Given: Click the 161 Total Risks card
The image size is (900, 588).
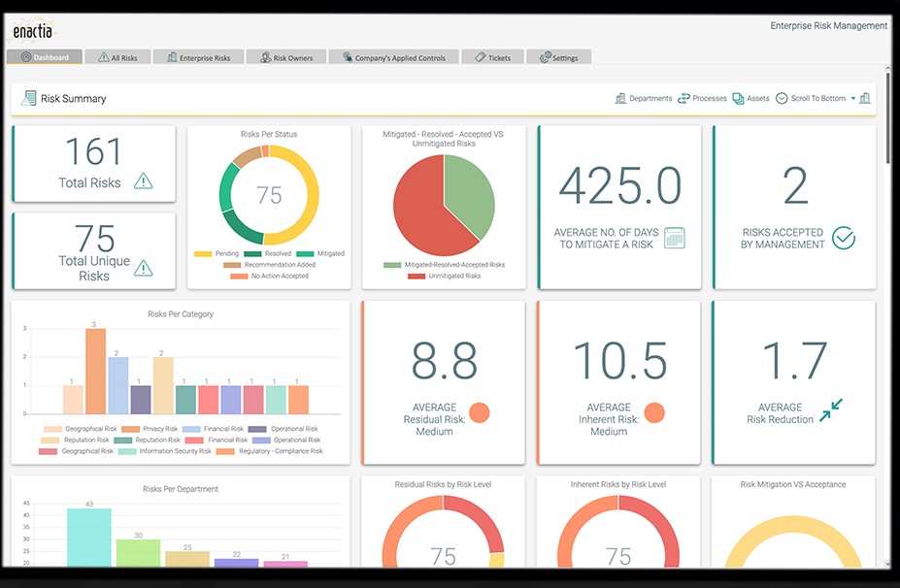Looking at the screenshot, I should click(94, 163).
